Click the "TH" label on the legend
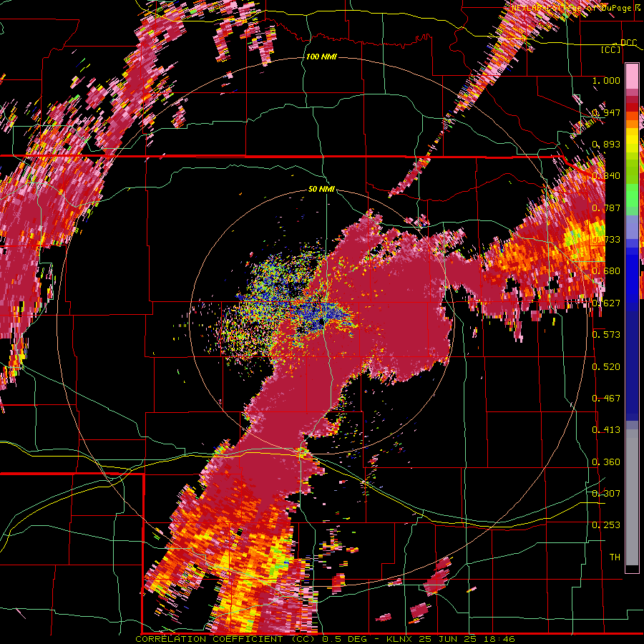Image resolution: width=644 pixels, height=644 pixels. coord(615,557)
